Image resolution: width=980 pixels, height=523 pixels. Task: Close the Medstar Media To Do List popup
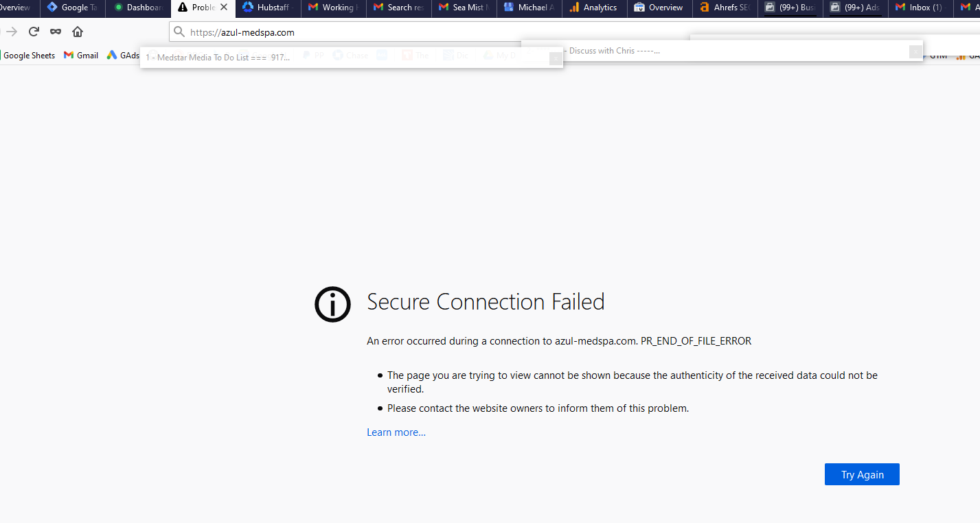click(x=555, y=58)
